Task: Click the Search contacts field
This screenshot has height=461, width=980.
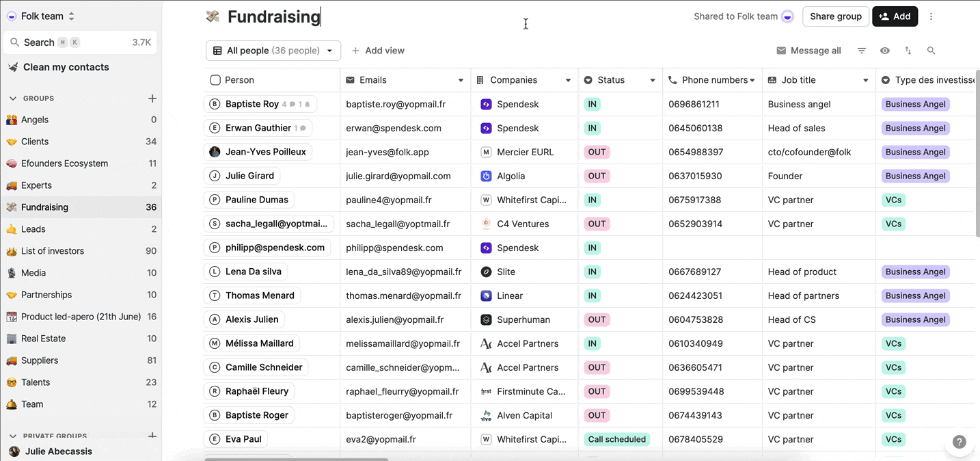Action: pyautogui.click(x=80, y=42)
